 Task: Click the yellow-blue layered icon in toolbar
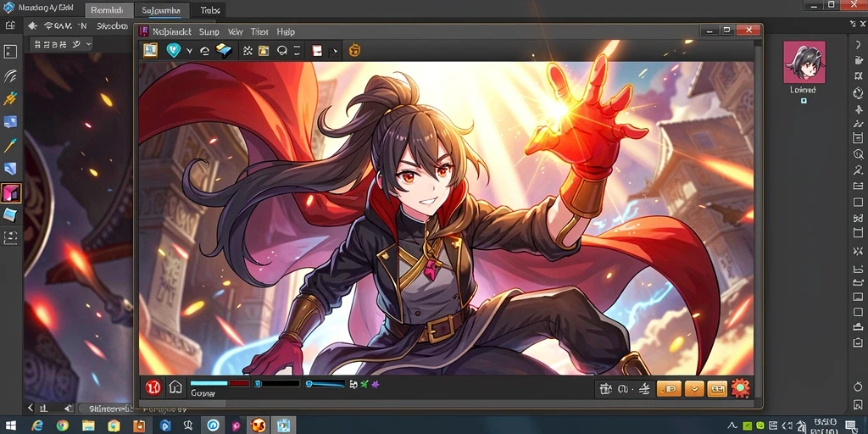(x=224, y=50)
